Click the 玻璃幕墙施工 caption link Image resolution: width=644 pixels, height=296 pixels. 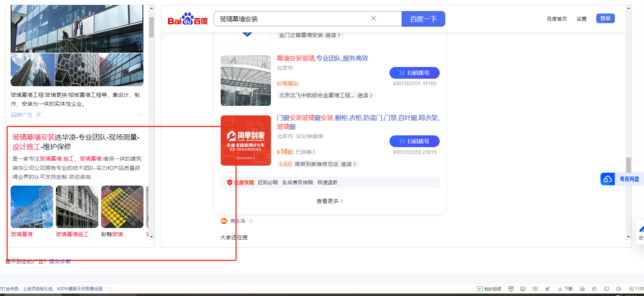point(72,234)
